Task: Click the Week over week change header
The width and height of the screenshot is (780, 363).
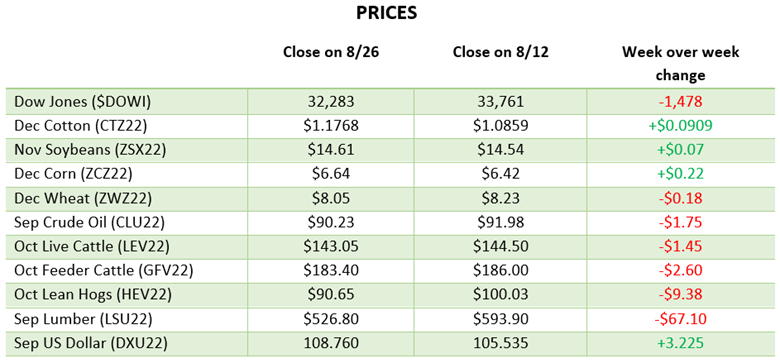Action: 680,64
